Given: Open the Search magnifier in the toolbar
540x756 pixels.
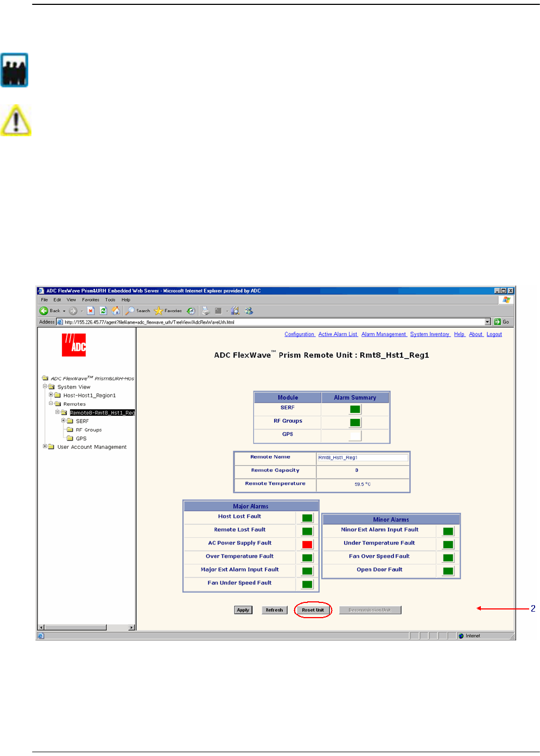Looking at the screenshot, I should pos(130,311).
